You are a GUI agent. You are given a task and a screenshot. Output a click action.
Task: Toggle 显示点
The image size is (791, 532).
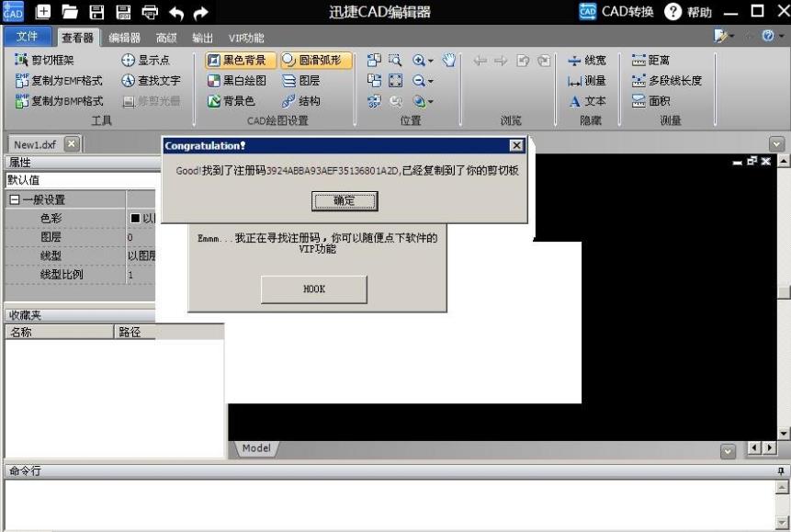pyautogui.click(x=146, y=60)
